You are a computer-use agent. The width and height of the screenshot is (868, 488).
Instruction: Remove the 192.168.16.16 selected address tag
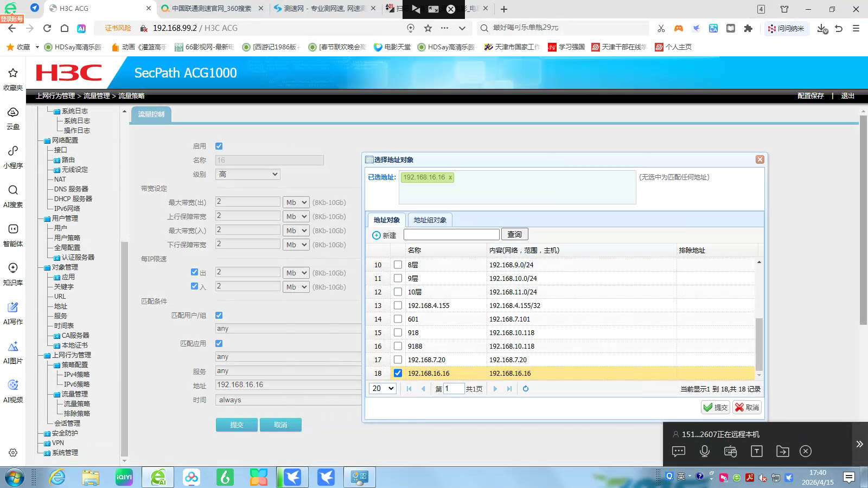pyautogui.click(x=450, y=177)
